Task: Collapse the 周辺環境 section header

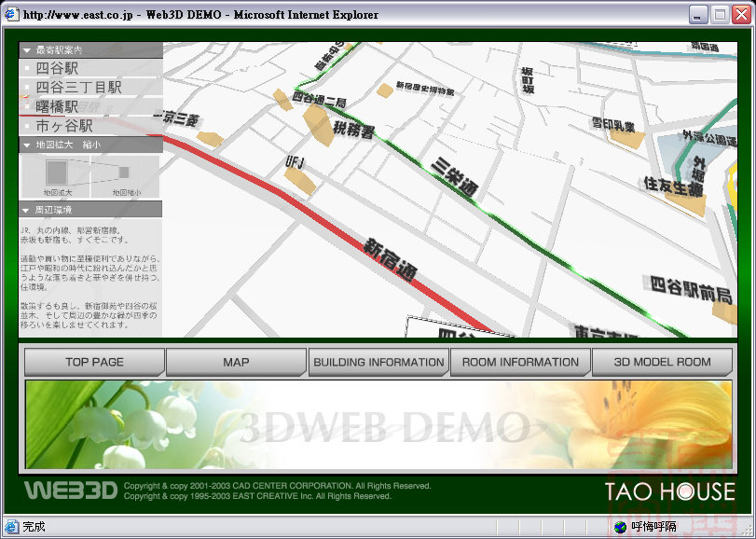Action: pyautogui.click(x=90, y=210)
